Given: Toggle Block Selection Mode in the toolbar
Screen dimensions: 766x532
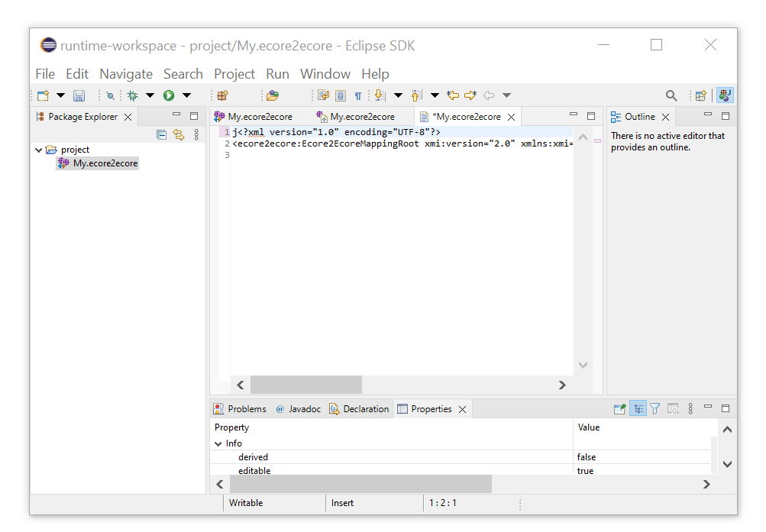Looking at the screenshot, I should 341,95.
